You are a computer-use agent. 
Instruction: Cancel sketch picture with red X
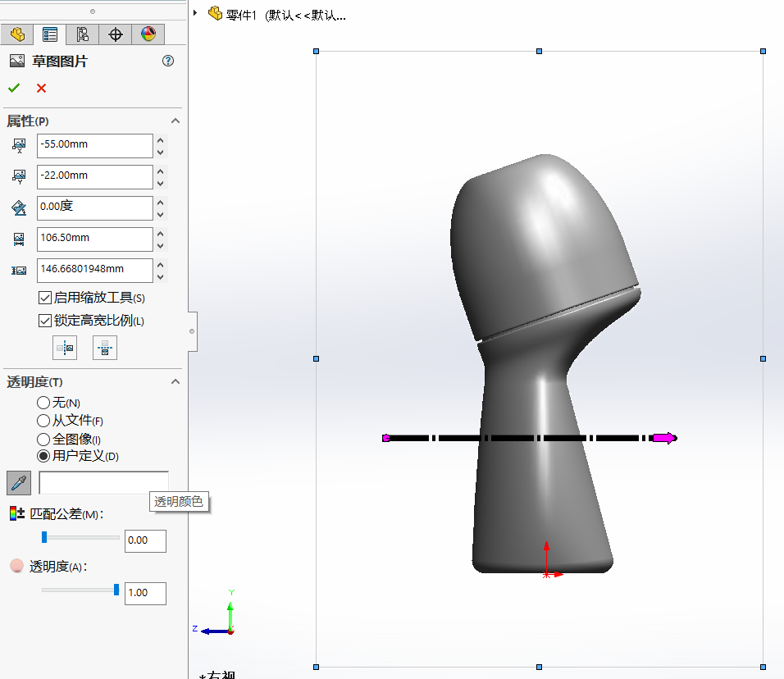coord(42,89)
